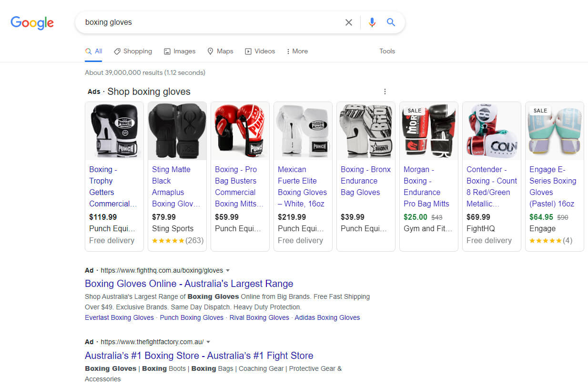Click the $39.99 price

tap(353, 217)
